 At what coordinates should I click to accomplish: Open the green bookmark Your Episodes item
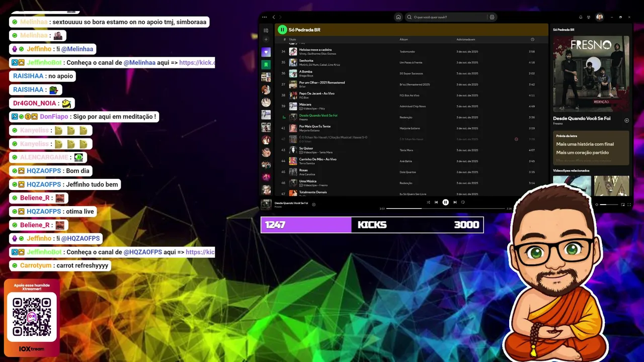pos(266,65)
